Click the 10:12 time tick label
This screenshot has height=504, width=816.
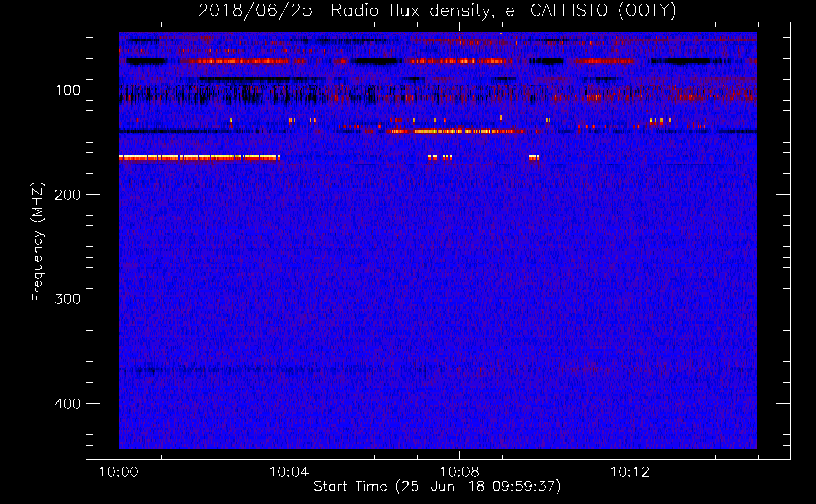[630, 472]
